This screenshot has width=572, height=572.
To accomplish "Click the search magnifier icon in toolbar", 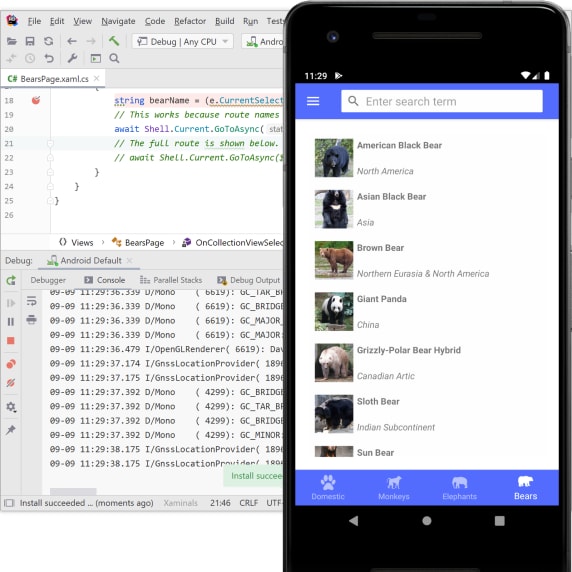I will (114, 58).
